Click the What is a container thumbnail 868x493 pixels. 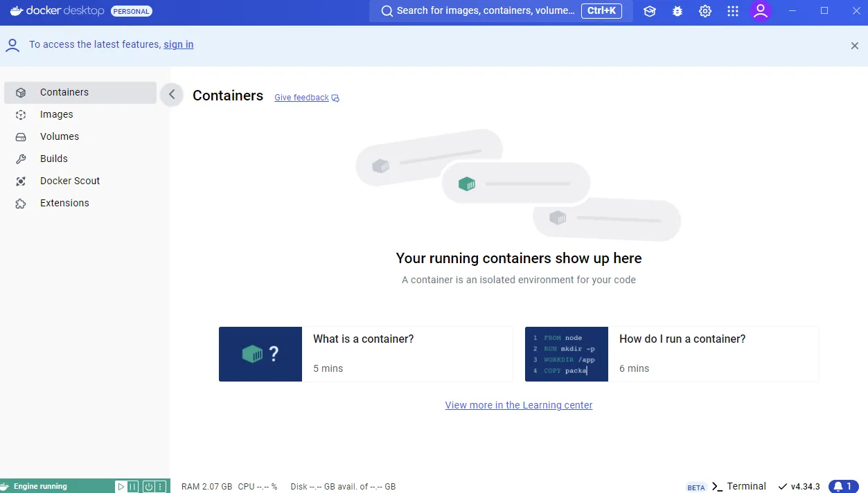tap(260, 354)
